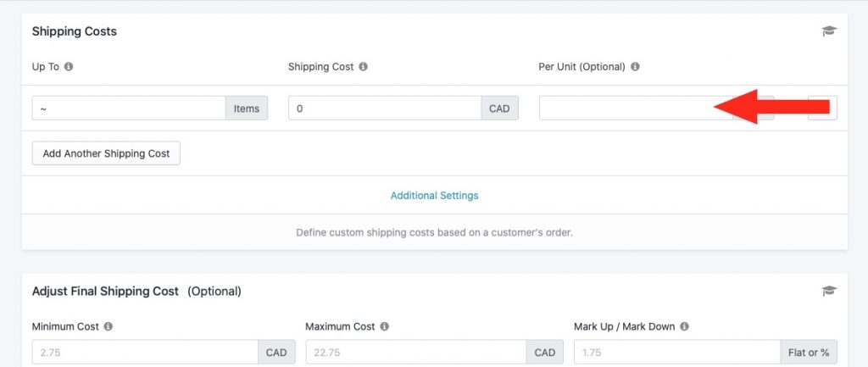Show info tooltip next to Shipping Cost
Screen dimensions: 868x367
(363, 66)
